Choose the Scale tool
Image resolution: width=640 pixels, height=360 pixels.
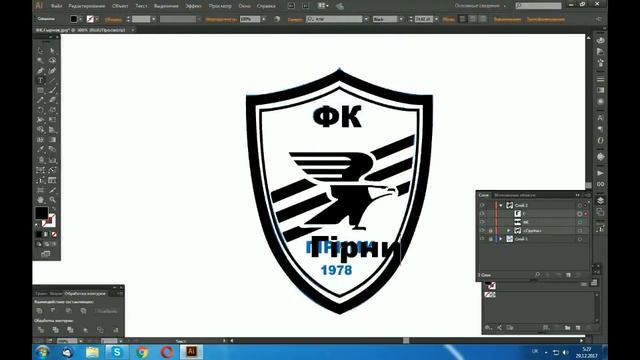click(x=52, y=110)
